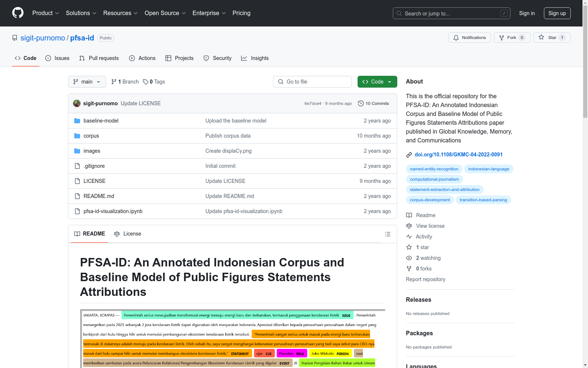Open the README outline list icon
Screen dimensions: 588x368
coord(387,234)
